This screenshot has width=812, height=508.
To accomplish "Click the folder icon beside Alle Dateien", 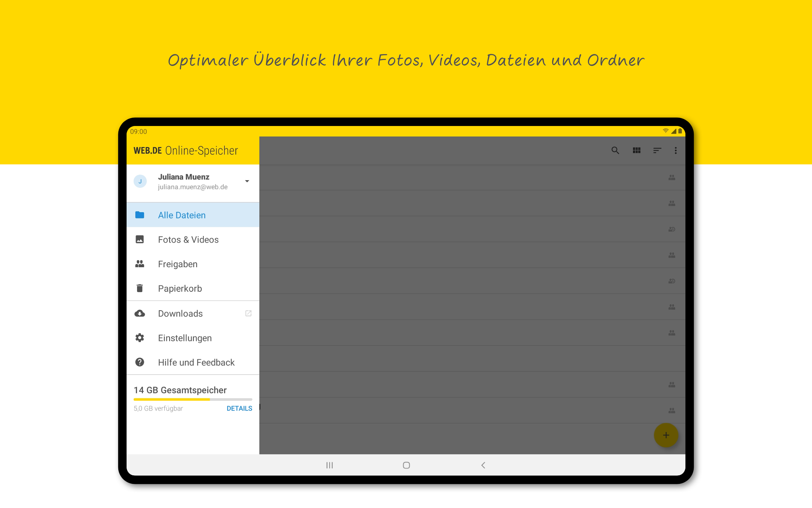I will tap(140, 215).
